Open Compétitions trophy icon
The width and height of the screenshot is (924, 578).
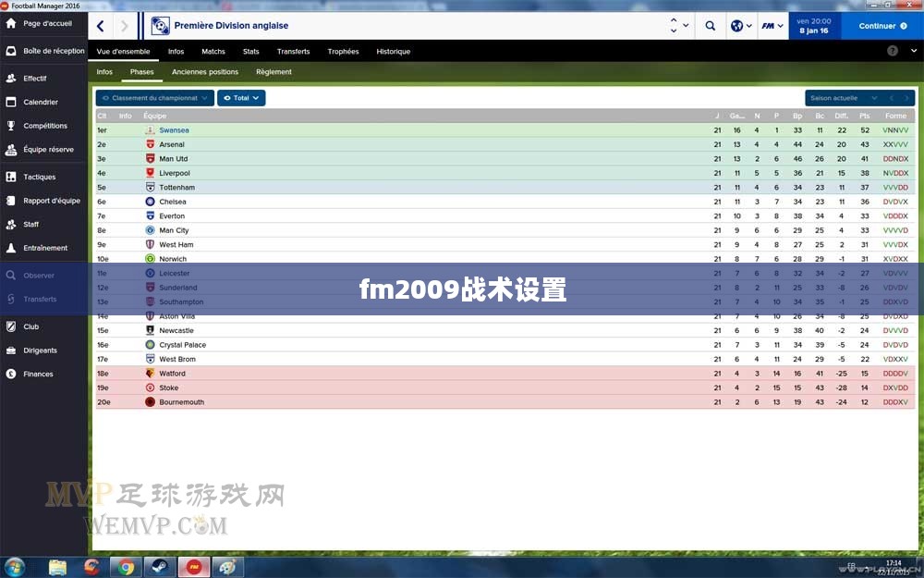[11, 126]
